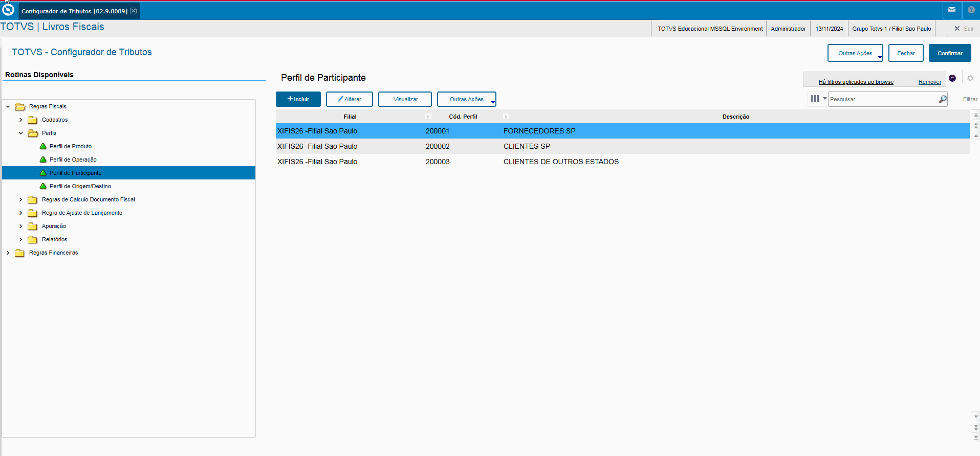The width and height of the screenshot is (980, 456).
Task: Expand Regra de Ajuste de Lançamento
Action: pos(21,213)
